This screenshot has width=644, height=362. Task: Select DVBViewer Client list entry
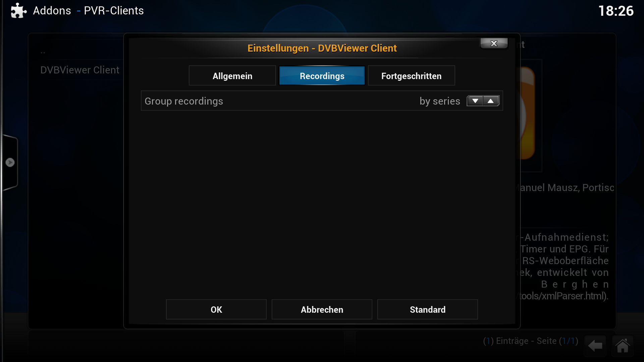click(80, 70)
